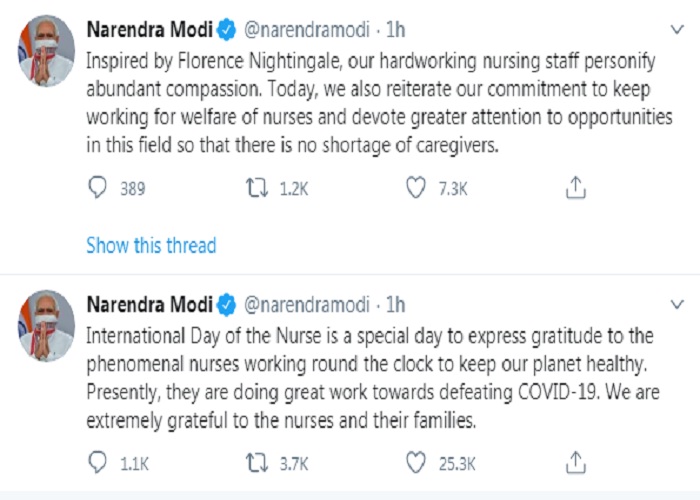Retweet the Florence Nightingale tweet
This screenshot has width=700, height=500.
pos(257,187)
